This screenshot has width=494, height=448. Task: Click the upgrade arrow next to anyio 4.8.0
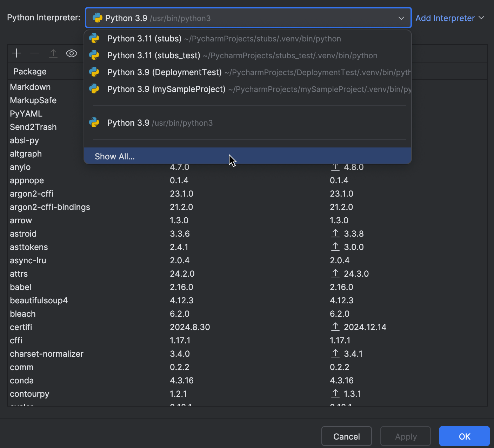pos(335,167)
